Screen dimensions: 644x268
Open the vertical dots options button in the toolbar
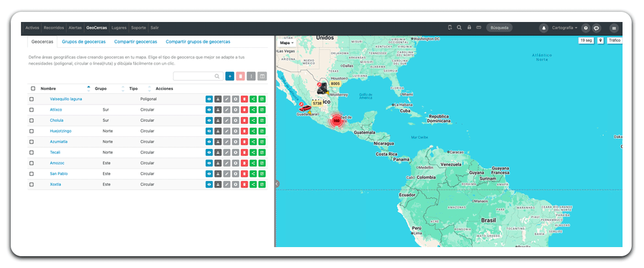[251, 77]
